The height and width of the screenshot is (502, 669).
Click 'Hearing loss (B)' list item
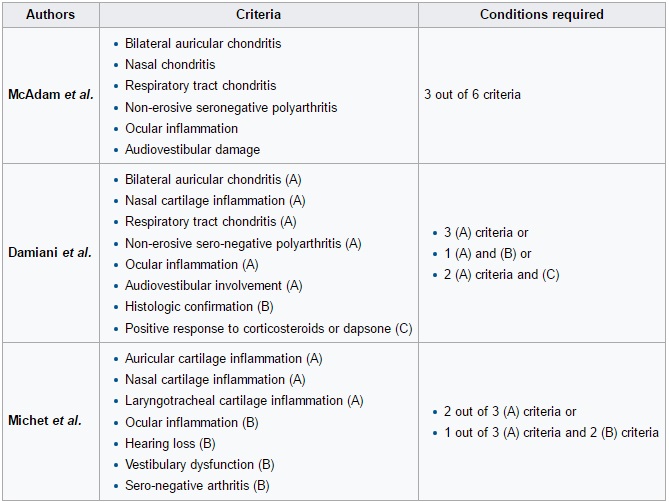170,443
